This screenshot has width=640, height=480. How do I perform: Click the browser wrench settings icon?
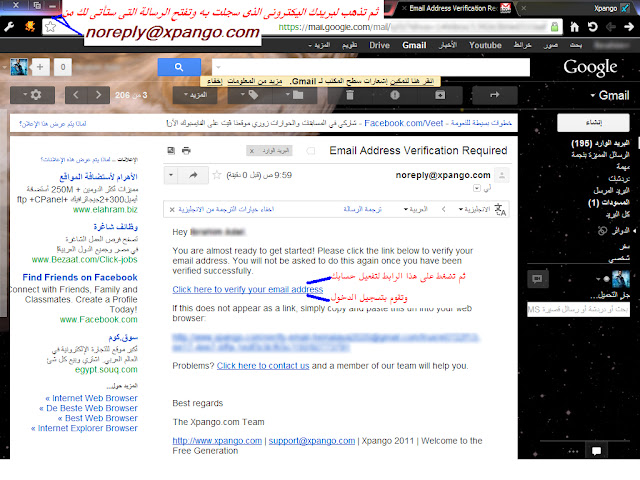(9, 27)
